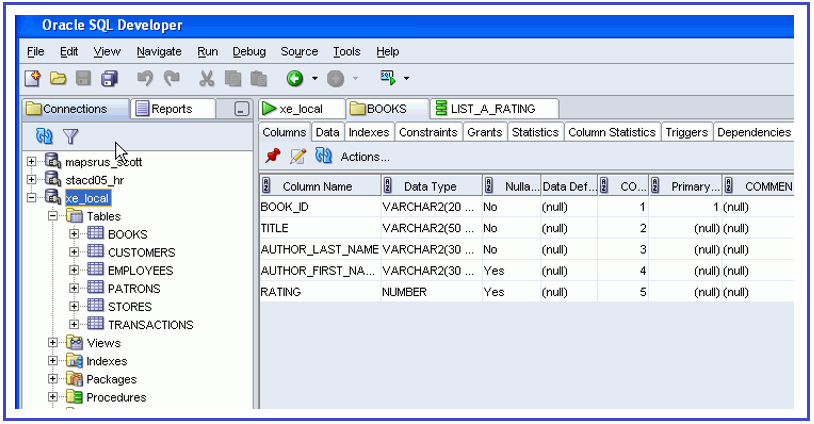Minimize the Connections panel
Viewport: 814px width, 424px height.
pos(241,109)
